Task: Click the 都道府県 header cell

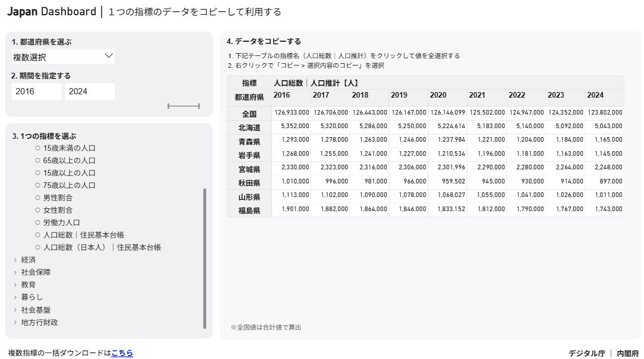Action: (x=249, y=97)
